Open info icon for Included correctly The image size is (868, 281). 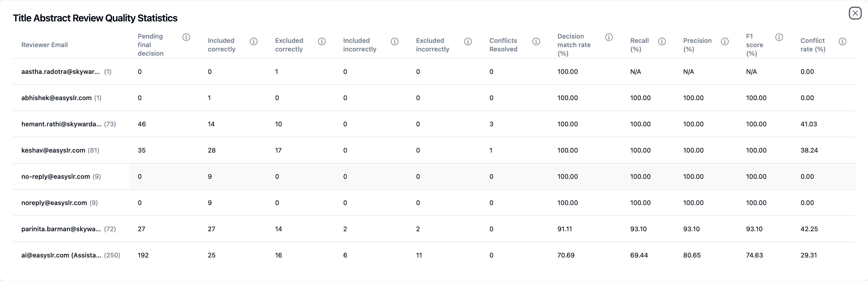[254, 41]
